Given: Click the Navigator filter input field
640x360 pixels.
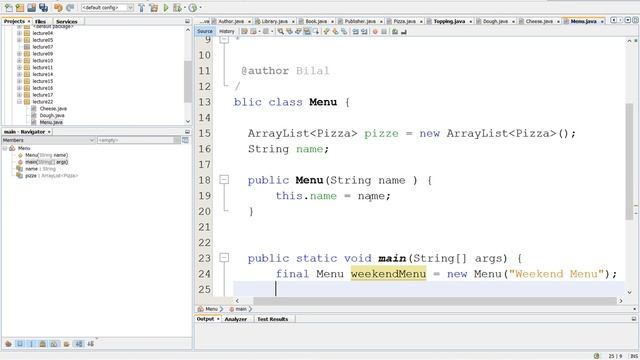Looking at the screenshot, I should (136, 140).
